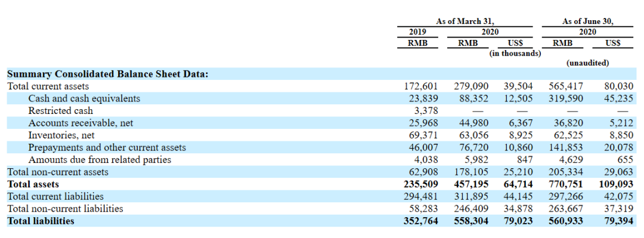Click the bold 'Total liabilities' label
The image size is (644, 238).
[x=41, y=221]
